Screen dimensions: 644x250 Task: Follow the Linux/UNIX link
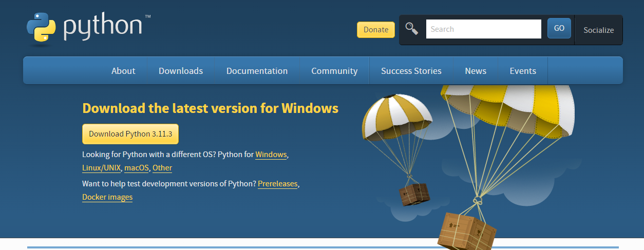pyautogui.click(x=101, y=168)
